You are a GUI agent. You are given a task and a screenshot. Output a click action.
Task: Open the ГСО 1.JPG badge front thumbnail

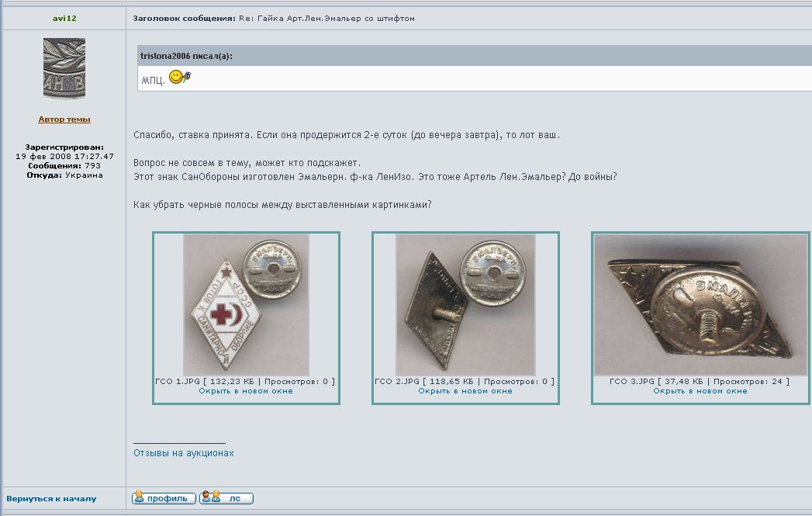pyautogui.click(x=246, y=304)
